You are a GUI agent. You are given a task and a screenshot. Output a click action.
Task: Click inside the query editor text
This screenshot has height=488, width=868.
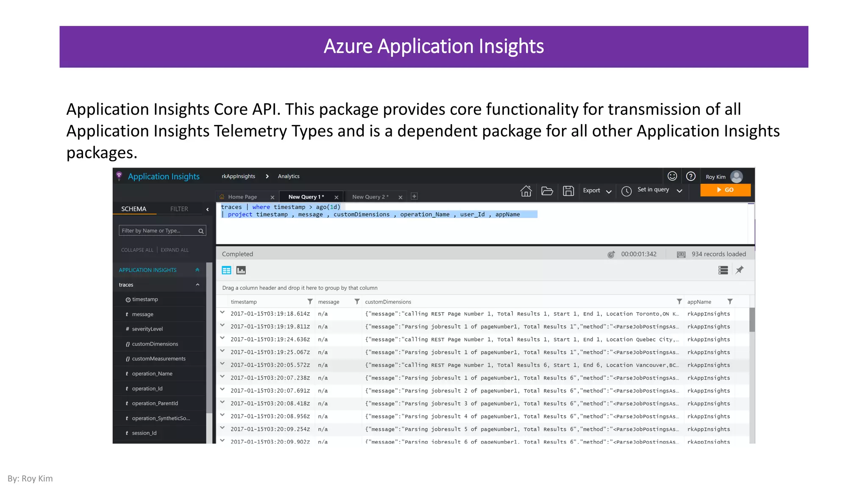pyautogui.click(x=482, y=223)
